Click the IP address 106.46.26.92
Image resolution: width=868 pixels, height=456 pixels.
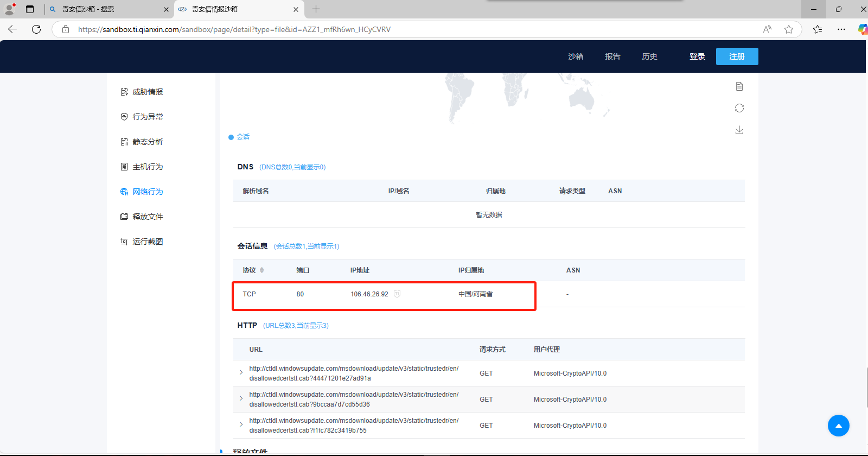[369, 294]
